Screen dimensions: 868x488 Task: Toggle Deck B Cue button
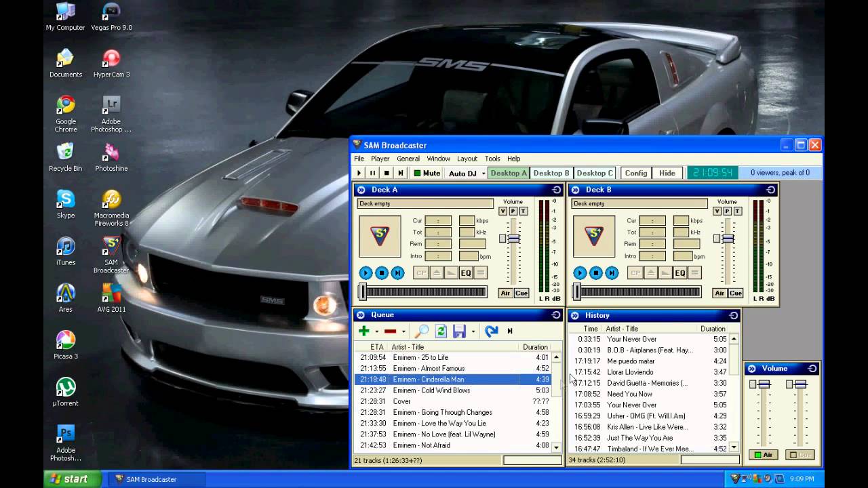point(736,293)
